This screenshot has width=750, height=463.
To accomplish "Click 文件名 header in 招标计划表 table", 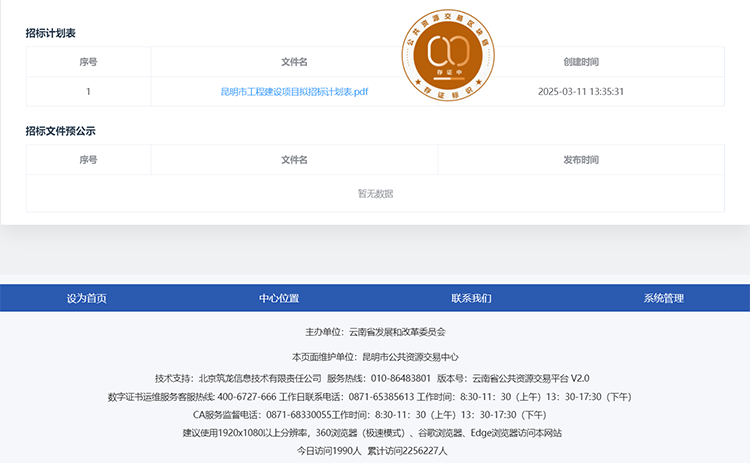I will click(x=294, y=62).
